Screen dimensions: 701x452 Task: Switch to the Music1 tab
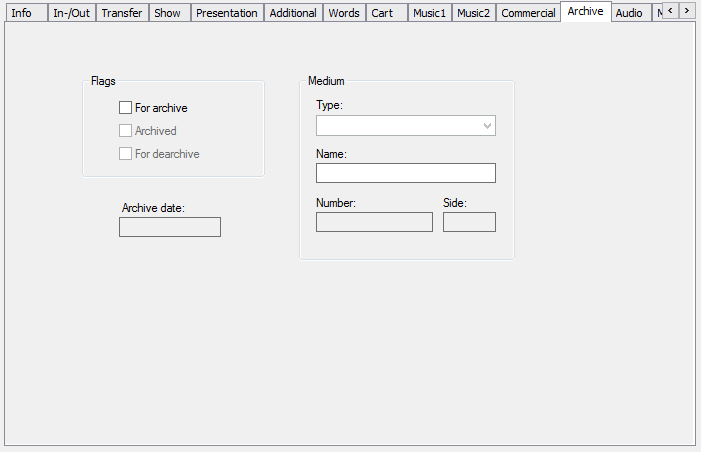point(430,13)
